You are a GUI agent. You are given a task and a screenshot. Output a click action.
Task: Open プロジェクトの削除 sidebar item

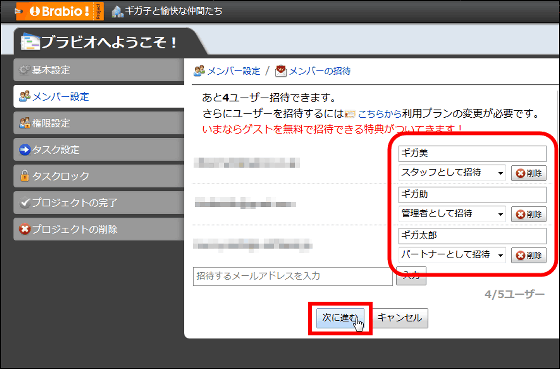[99, 229]
